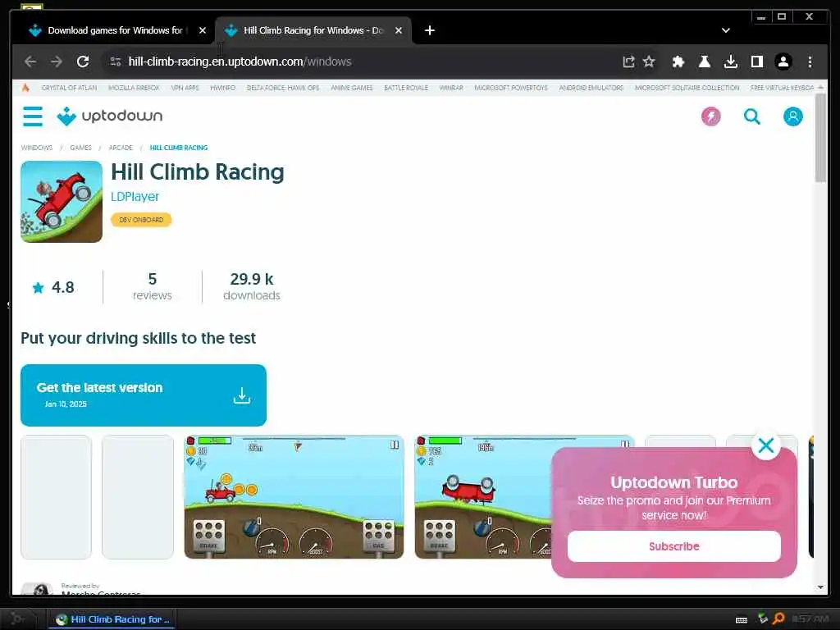The width and height of the screenshot is (840, 630).
Task: Open the flipped jeep screenshot
Action: tap(482, 497)
